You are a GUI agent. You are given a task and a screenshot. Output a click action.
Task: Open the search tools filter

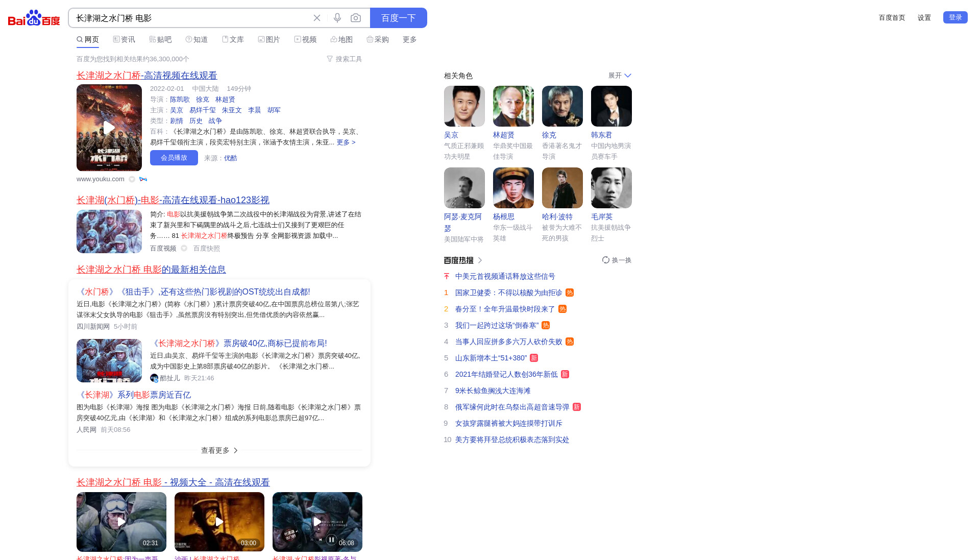[x=344, y=59]
